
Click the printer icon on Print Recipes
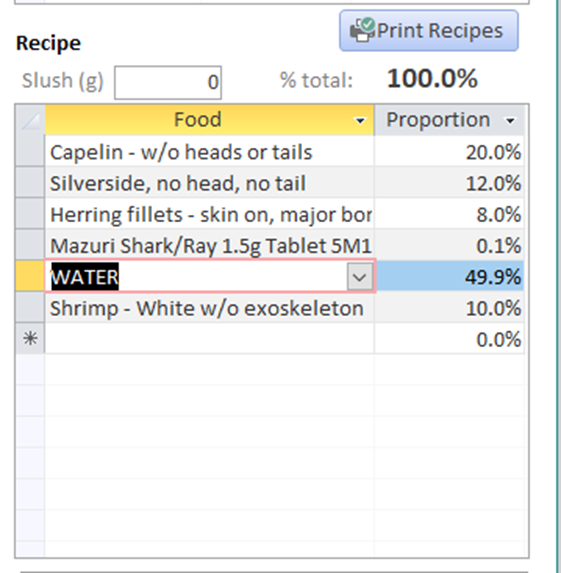(362, 30)
